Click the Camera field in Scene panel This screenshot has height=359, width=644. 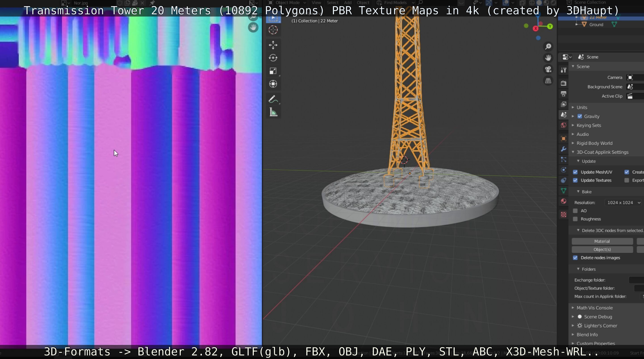pyautogui.click(x=635, y=77)
